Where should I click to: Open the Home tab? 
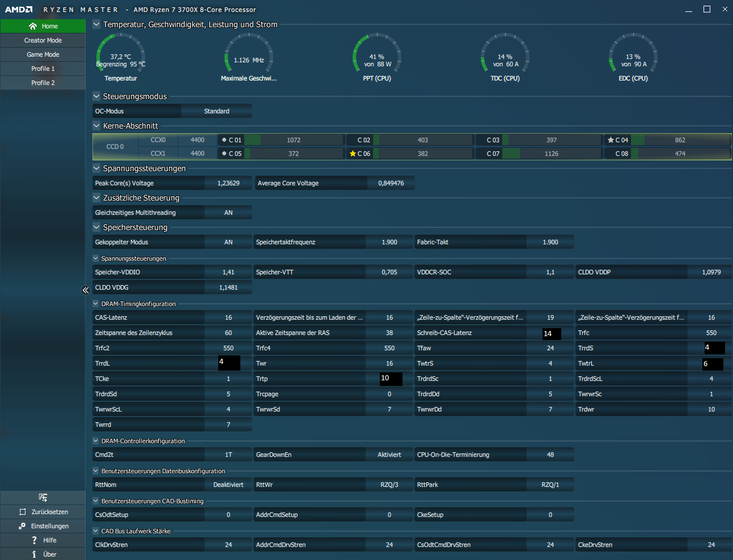pyautogui.click(x=43, y=26)
